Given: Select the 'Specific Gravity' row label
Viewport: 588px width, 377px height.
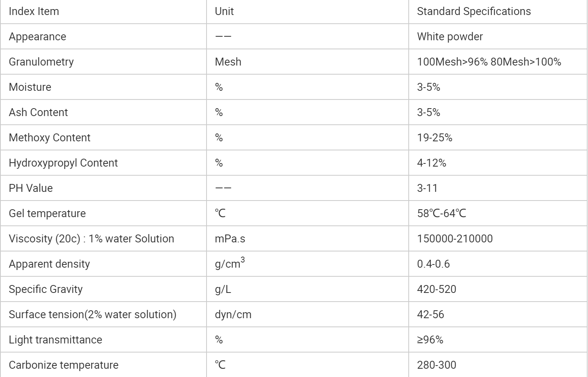Looking at the screenshot, I should pos(45,289).
